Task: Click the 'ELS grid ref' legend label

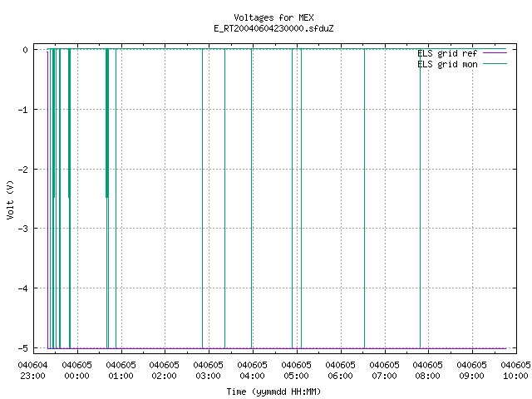Action: point(447,53)
